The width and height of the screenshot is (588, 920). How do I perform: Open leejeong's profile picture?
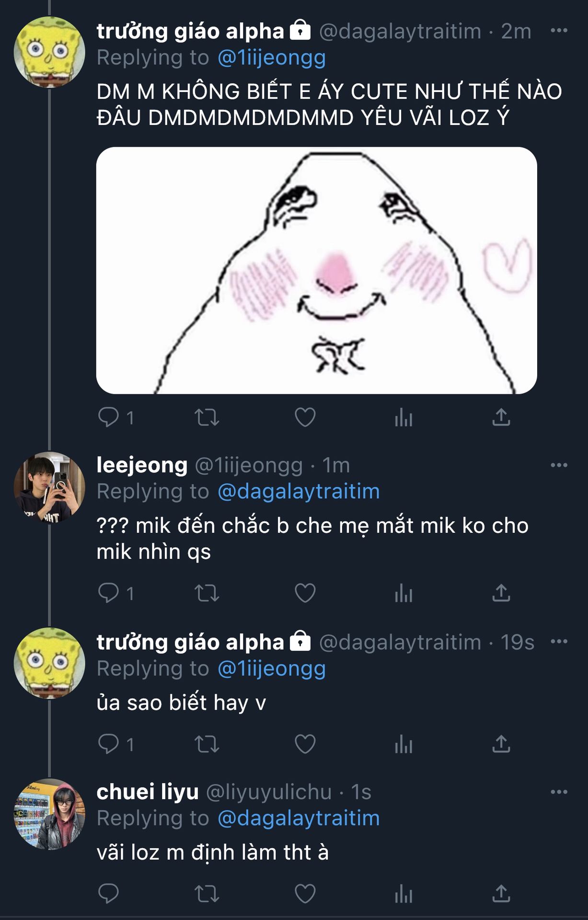click(x=49, y=487)
